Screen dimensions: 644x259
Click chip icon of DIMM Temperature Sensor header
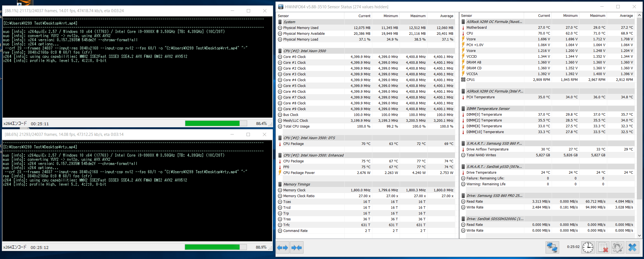[463, 109]
